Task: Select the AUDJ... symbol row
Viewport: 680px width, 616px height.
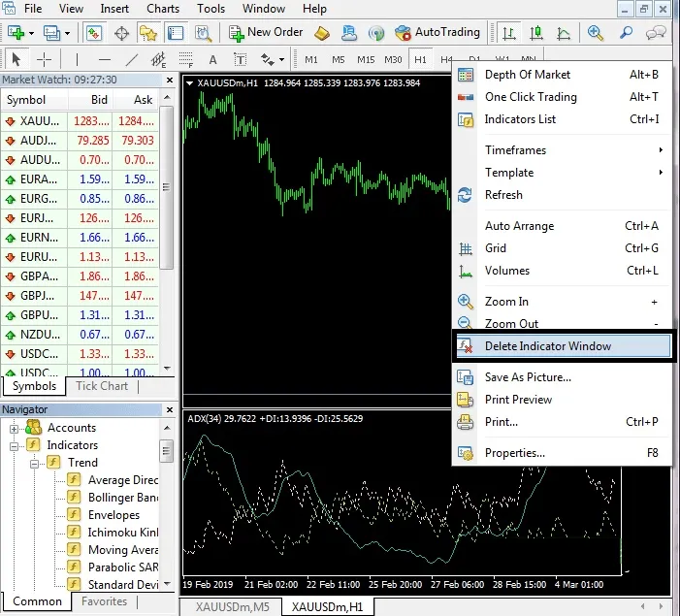Action: click(x=81, y=140)
